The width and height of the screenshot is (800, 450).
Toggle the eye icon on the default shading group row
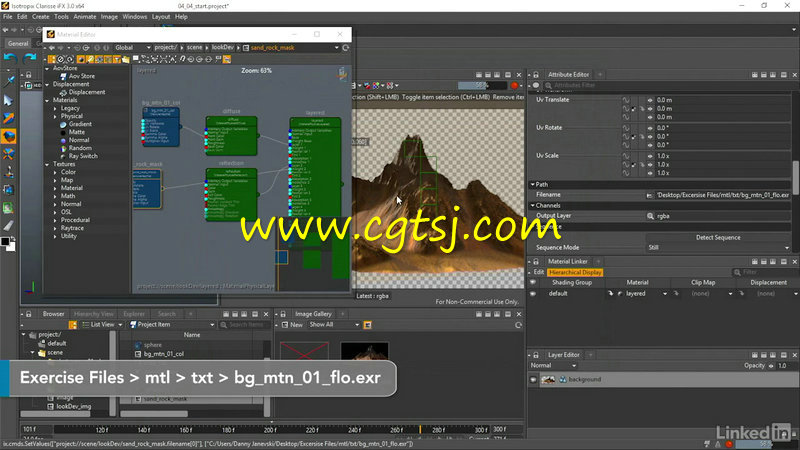tap(533, 294)
